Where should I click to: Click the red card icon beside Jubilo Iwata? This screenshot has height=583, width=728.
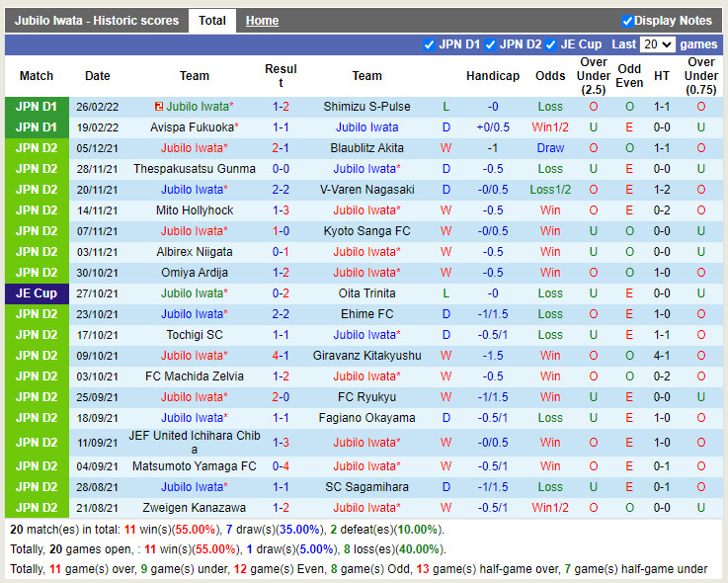[159, 107]
